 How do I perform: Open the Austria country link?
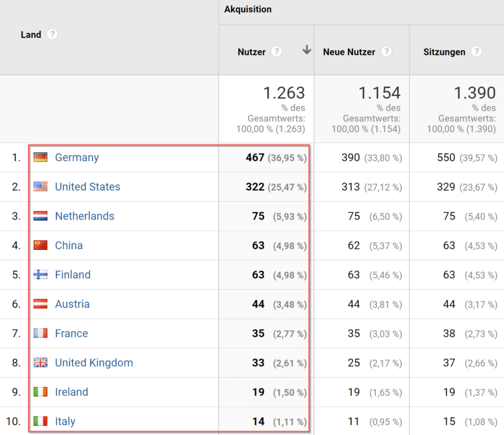(72, 304)
